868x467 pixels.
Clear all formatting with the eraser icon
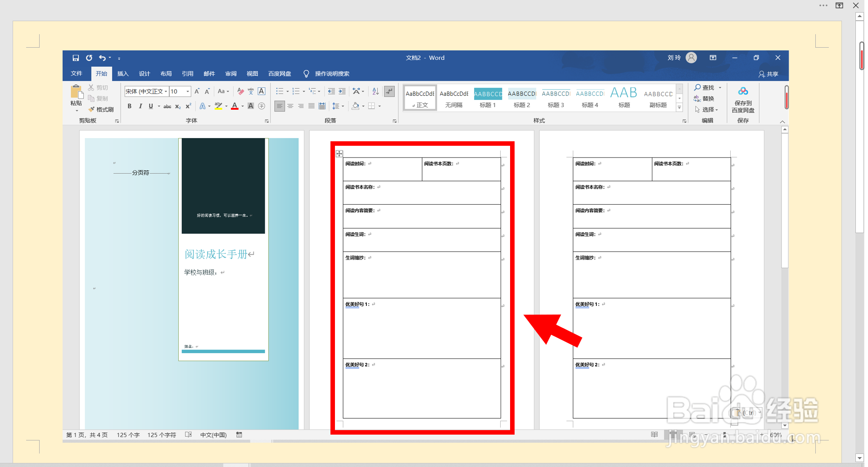tap(240, 91)
